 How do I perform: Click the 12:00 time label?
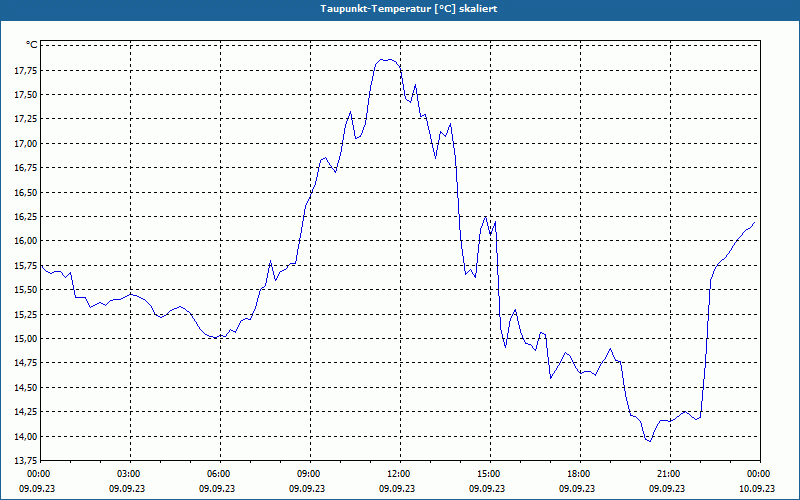397,474
